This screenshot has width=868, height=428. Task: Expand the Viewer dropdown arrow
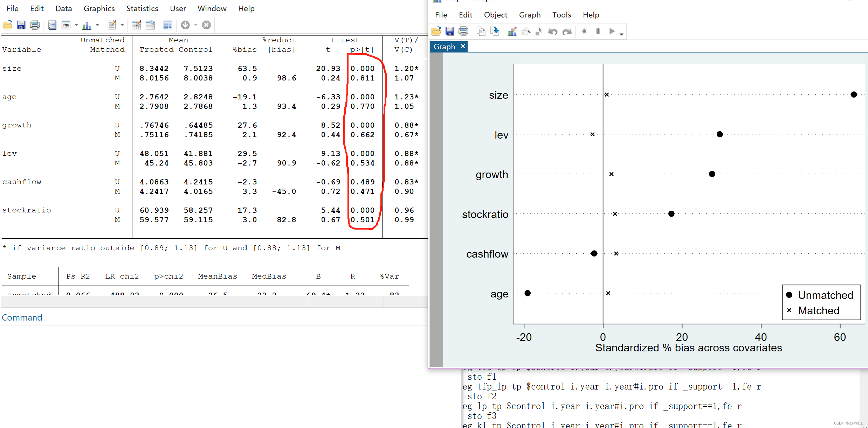(x=76, y=25)
